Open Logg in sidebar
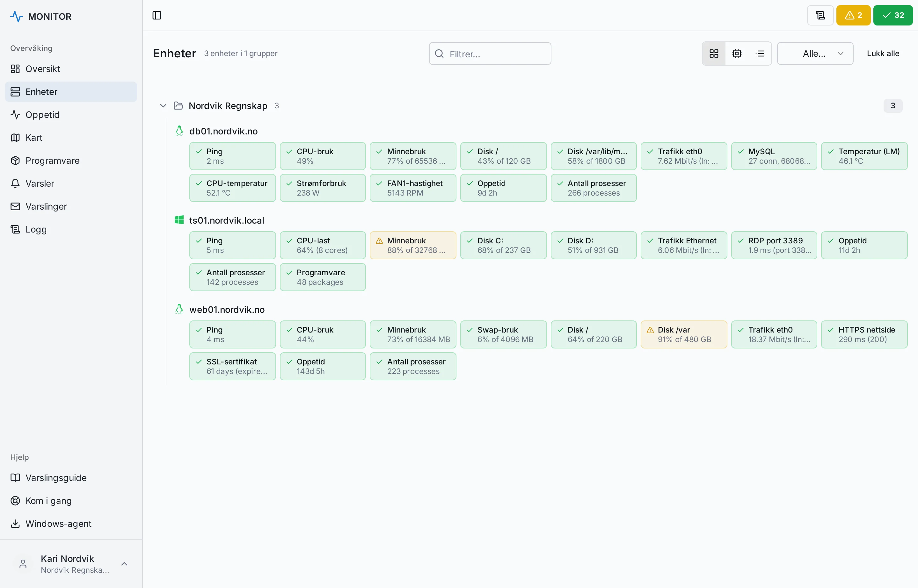918x588 pixels. click(71, 229)
